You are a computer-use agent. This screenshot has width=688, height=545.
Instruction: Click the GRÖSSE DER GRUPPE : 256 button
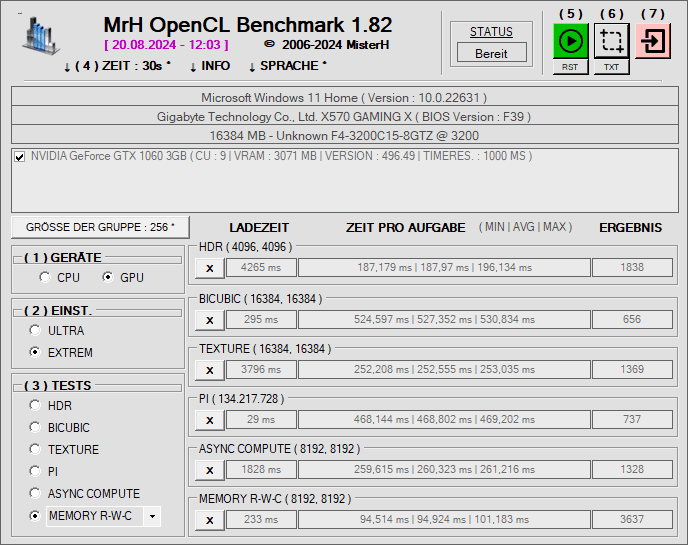pos(100,227)
